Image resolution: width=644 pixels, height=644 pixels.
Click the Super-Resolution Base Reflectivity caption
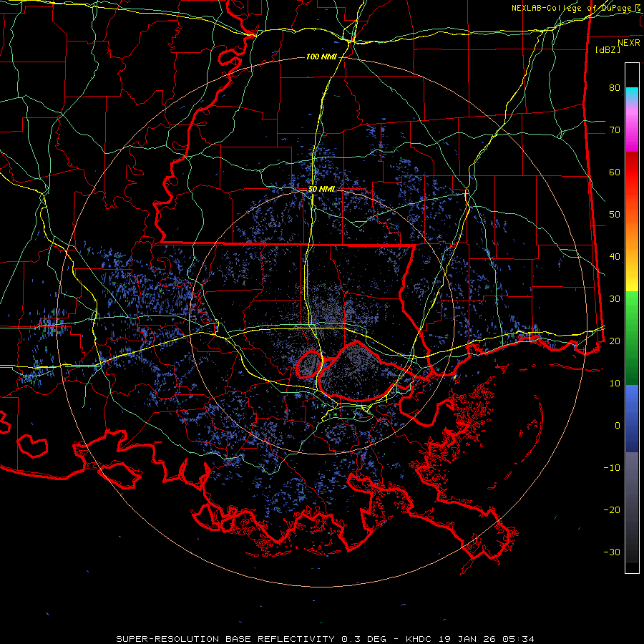pos(326,639)
